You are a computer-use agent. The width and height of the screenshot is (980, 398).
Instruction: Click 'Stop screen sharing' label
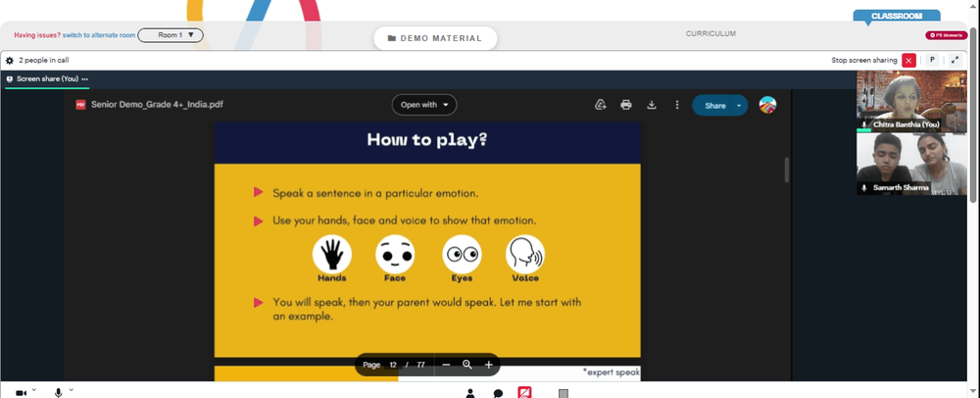coord(863,61)
